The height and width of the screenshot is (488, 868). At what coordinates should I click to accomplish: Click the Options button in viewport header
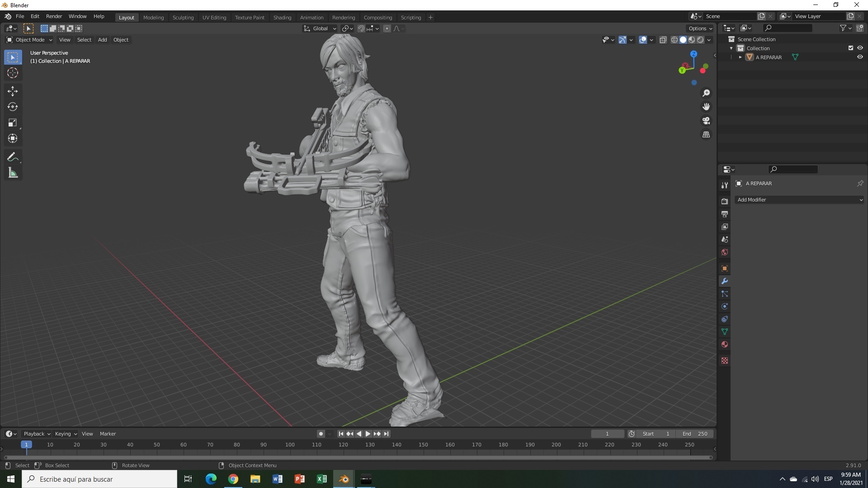tap(699, 28)
